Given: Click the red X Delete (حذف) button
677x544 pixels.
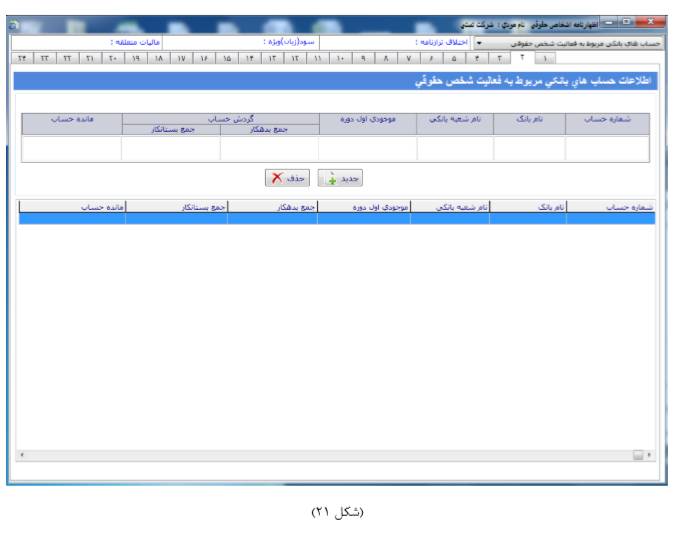Looking at the screenshot, I should click(x=288, y=177).
